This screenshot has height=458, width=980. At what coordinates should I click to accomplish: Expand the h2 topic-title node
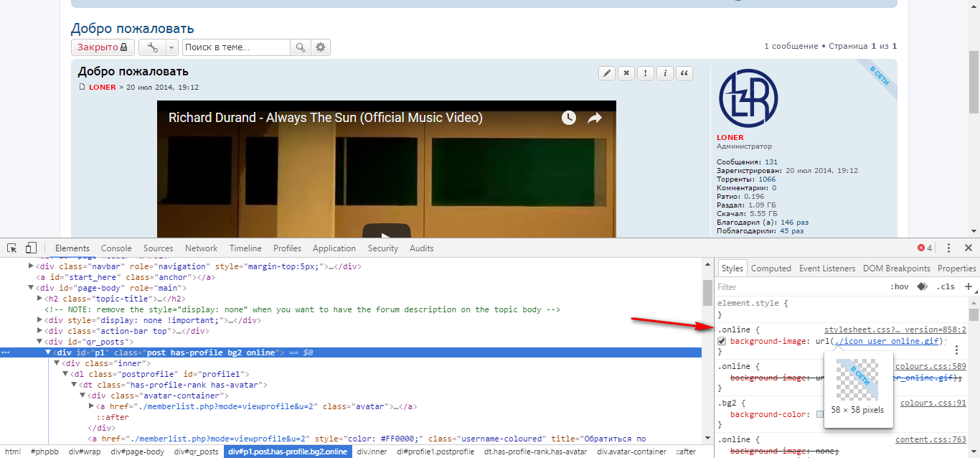point(39,299)
